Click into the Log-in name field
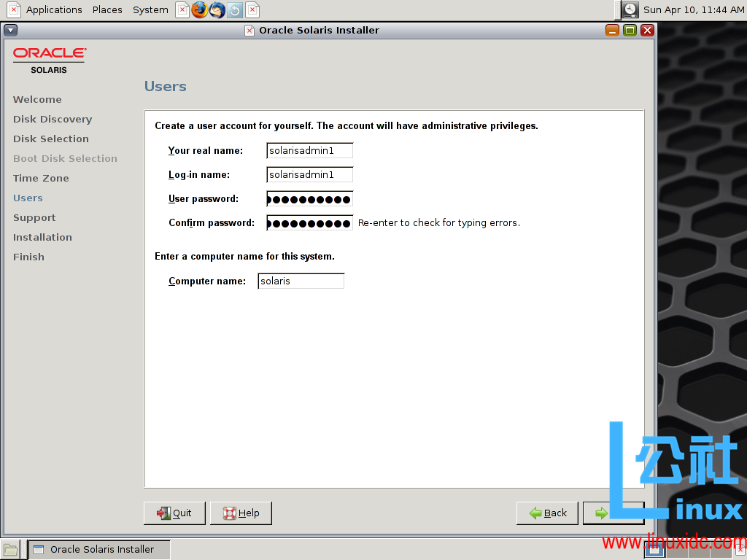The image size is (747, 560). tap(309, 175)
